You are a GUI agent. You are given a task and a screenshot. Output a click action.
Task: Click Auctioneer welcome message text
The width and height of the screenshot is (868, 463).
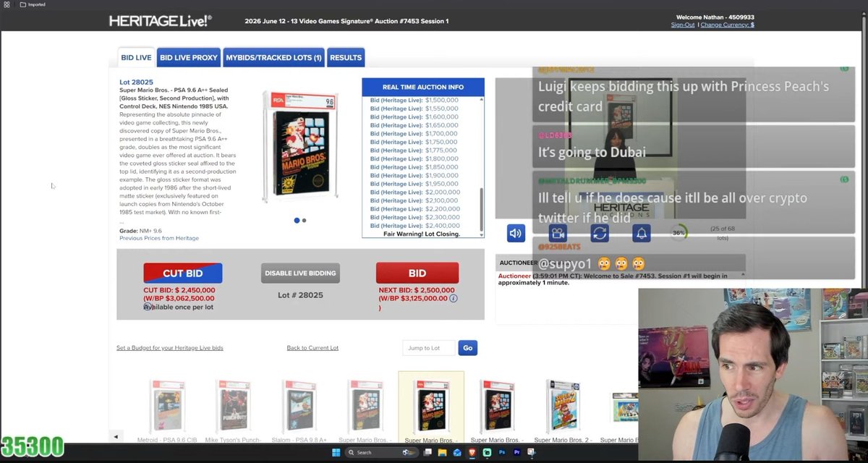(613, 279)
